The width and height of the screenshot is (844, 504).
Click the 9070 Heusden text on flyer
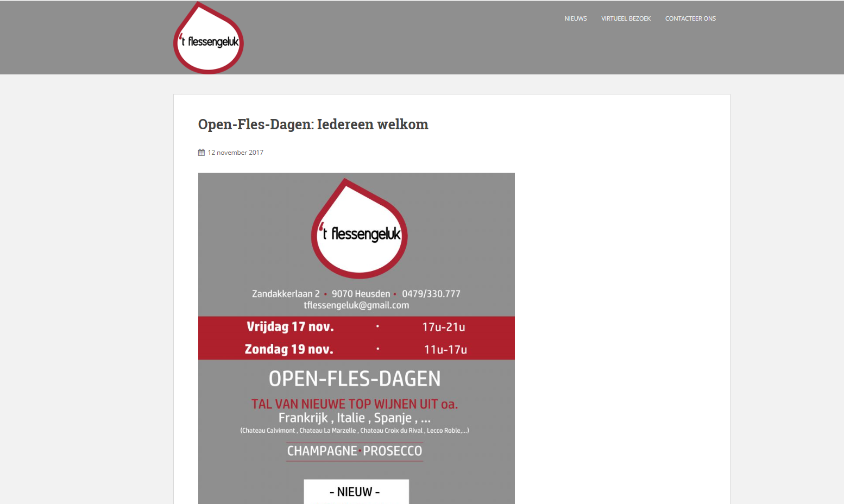click(x=361, y=294)
